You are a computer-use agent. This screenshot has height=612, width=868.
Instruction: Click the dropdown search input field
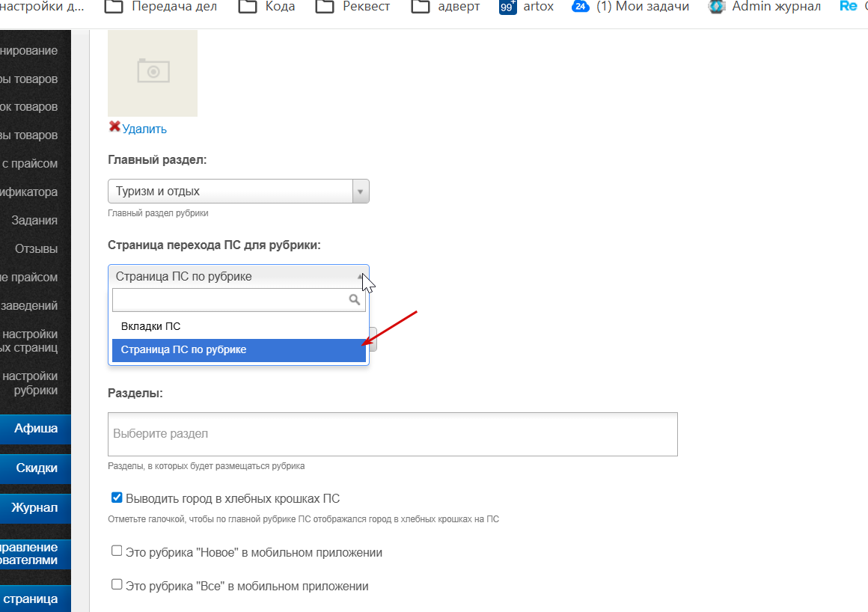[239, 300]
